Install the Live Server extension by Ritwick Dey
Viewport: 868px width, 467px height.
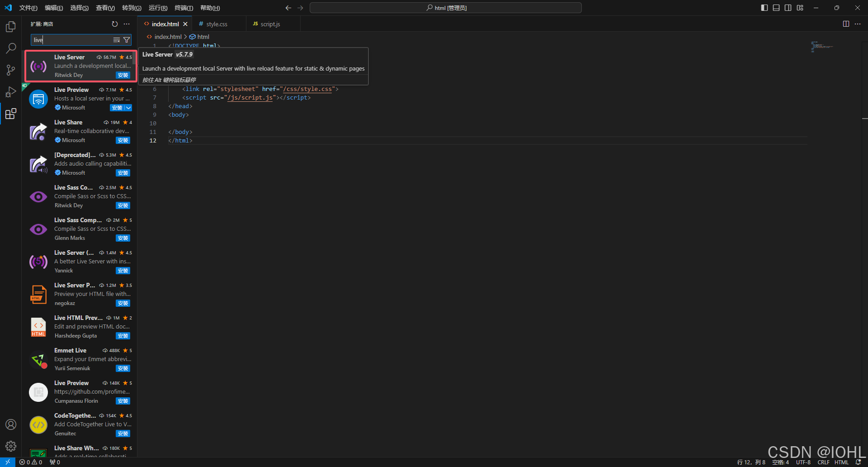point(123,75)
